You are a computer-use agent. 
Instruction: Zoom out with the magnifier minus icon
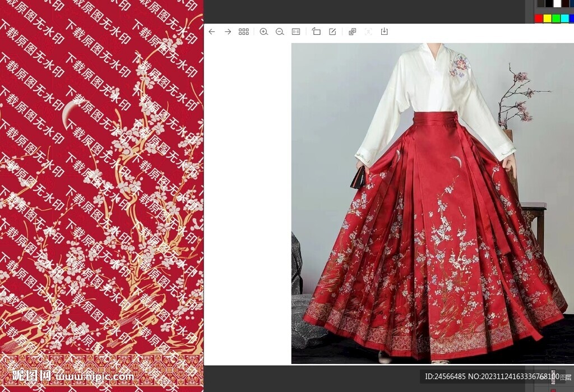280,32
